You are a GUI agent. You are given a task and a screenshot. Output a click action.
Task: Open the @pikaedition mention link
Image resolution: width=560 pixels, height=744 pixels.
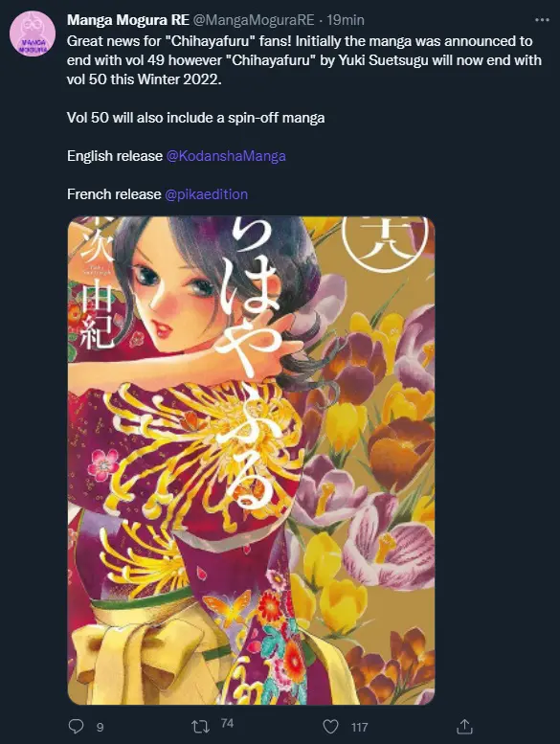point(206,194)
